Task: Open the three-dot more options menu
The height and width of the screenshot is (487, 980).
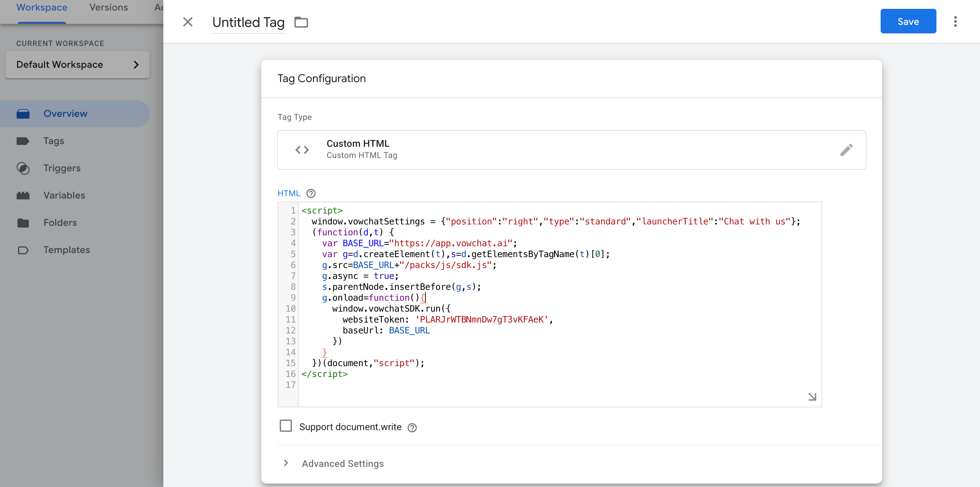Action: pyautogui.click(x=955, y=22)
